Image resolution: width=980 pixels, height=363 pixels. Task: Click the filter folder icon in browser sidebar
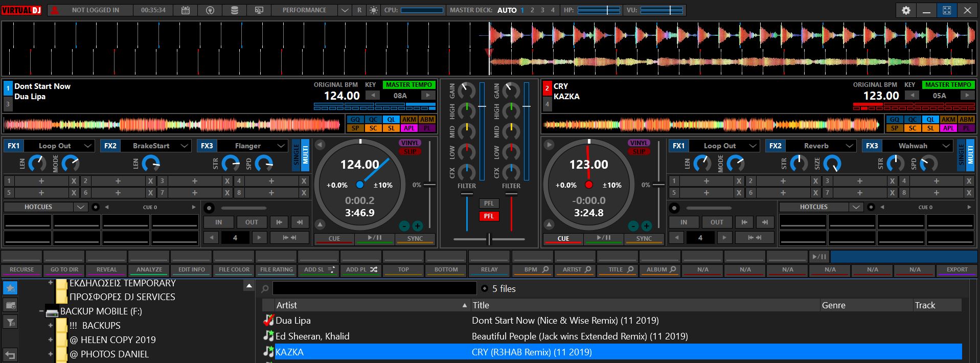10,322
